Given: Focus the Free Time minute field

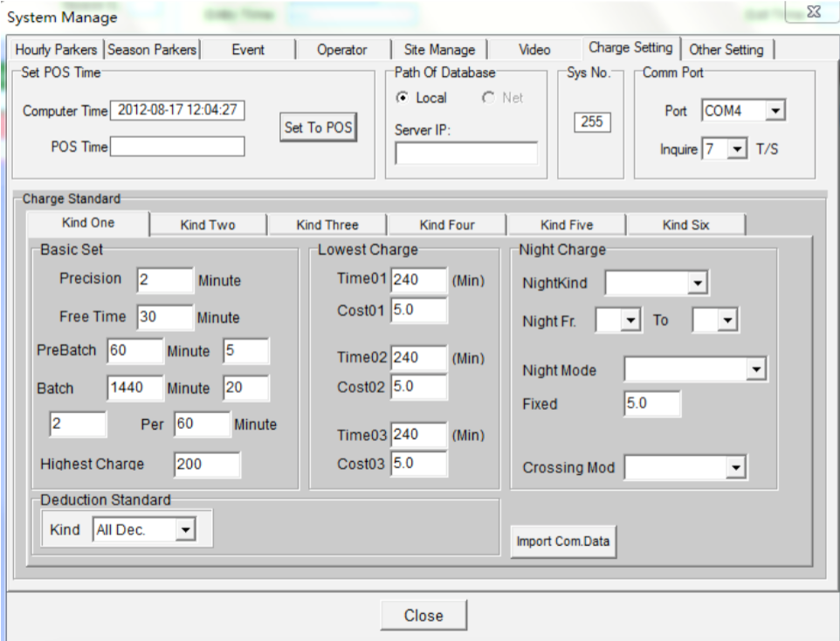Looking at the screenshot, I should pos(163,318).
